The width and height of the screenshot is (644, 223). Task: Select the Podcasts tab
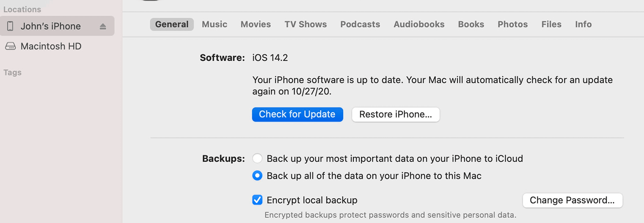[360, 24]
